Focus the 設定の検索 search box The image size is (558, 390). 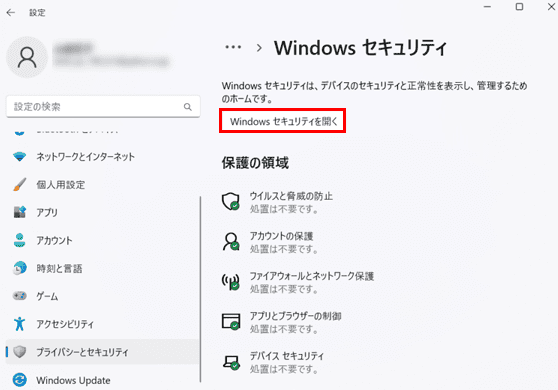[x=103, y=106]
